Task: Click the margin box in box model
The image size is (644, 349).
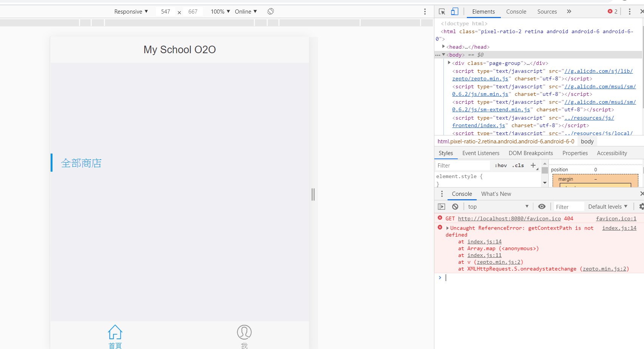Action: point(595,179)
